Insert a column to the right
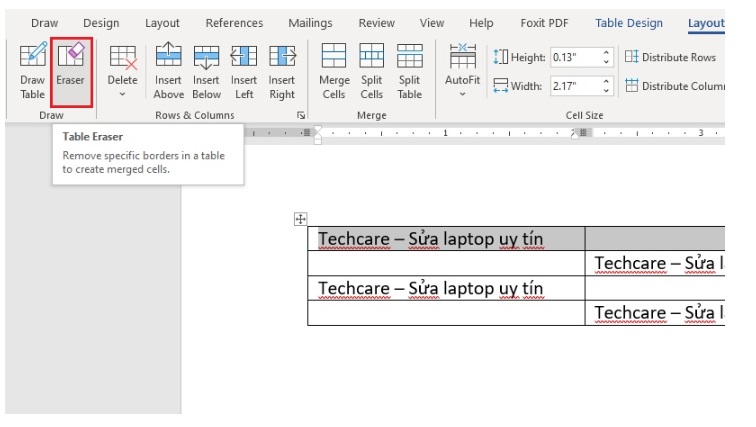Image resolution: width=756 pixels, height=427 pixels. click(x=282, y=70)
